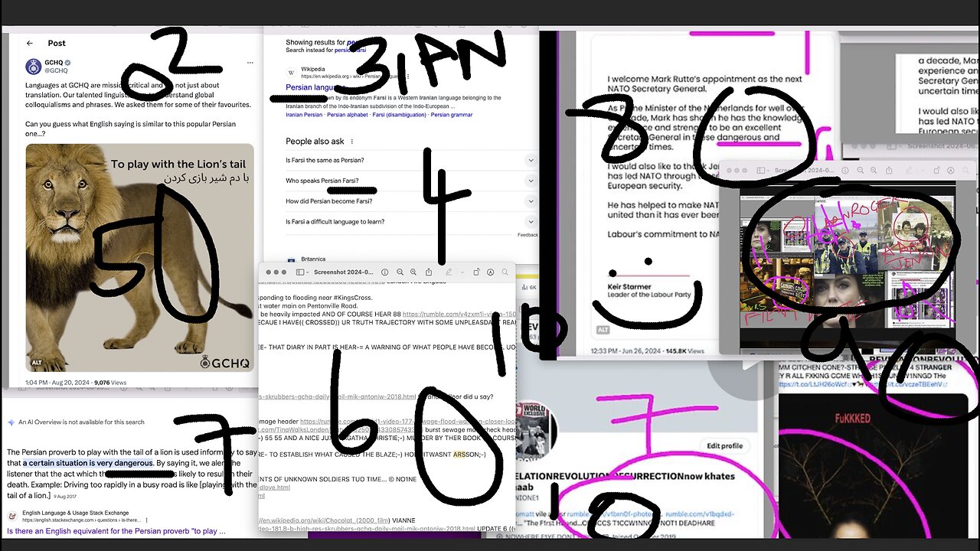Zoom out in right Preview window
The height and width of the screenshot is (551, 980).
pos(861,171)
